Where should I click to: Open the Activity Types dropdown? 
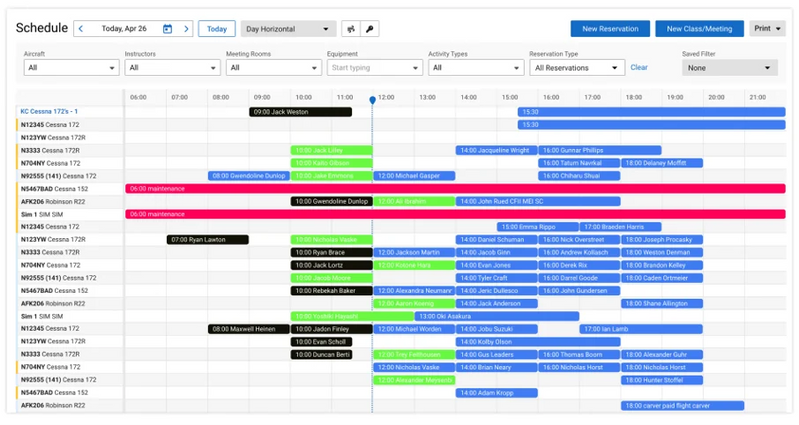(473, 68)
